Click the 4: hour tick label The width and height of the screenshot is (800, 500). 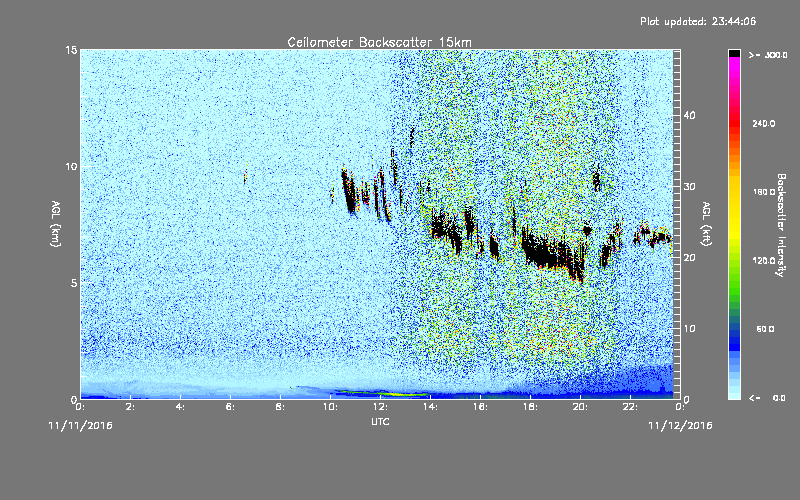181,407
